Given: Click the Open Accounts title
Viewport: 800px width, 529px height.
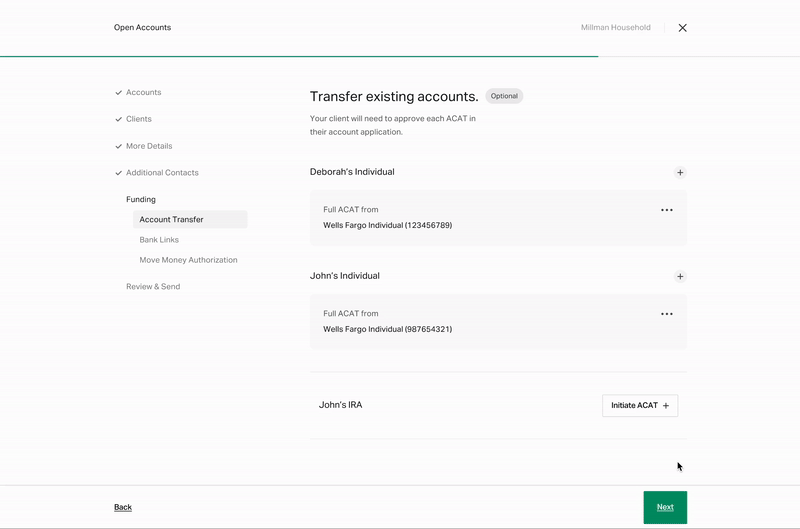Looking at the screenshot, I should coord(142,28).
